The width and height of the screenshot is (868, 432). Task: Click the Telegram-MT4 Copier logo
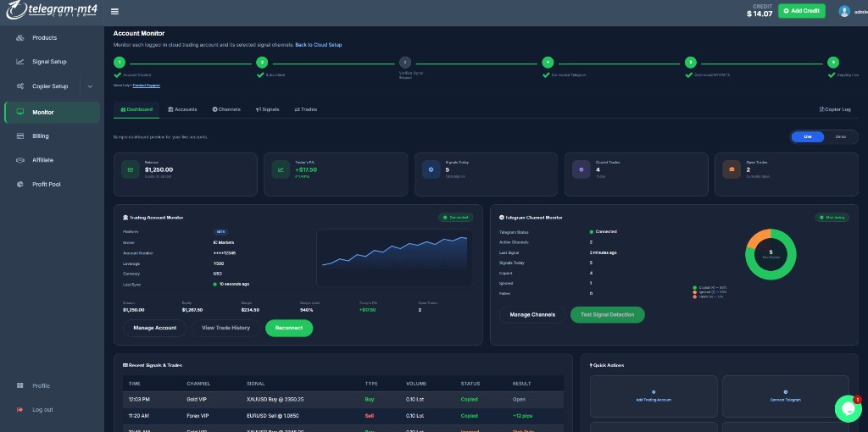52,10
